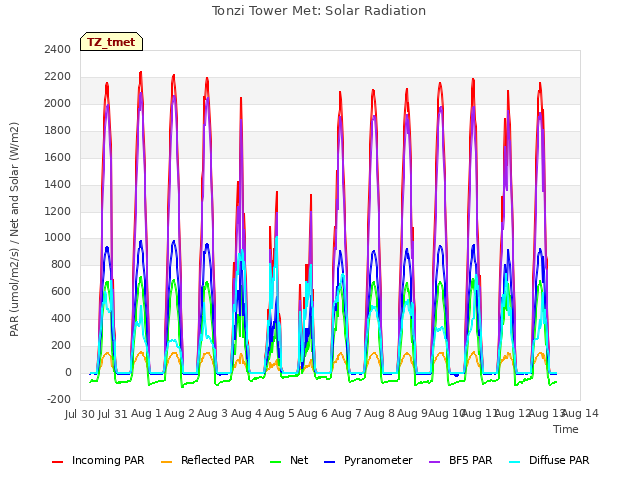Select the BF5 PAR legend label
Viewport: 640px width, 480px height.
[x=471, y=460]
